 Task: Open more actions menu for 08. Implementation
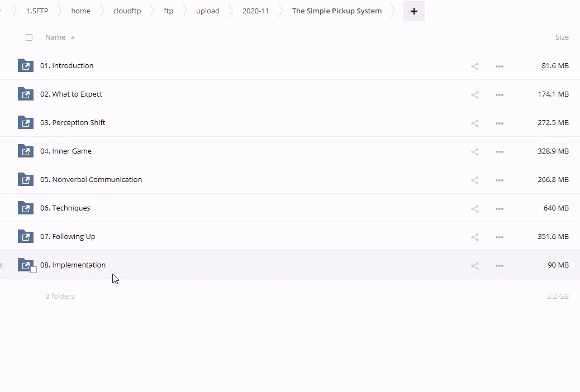(499, 265)
